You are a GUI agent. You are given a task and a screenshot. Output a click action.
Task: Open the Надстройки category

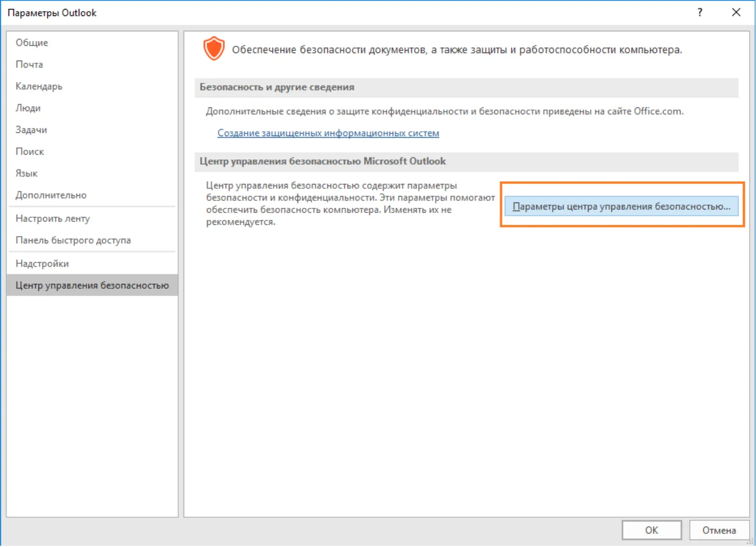(x=92, y=264)
